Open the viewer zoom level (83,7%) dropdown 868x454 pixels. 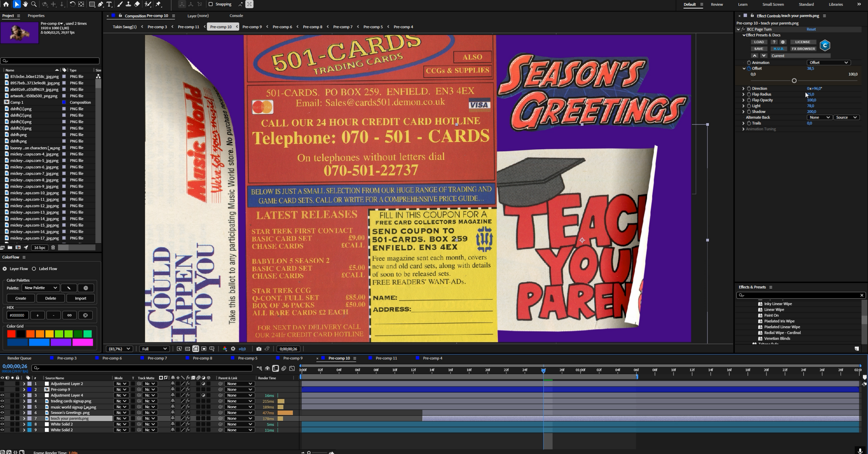[x=120, y=349]
